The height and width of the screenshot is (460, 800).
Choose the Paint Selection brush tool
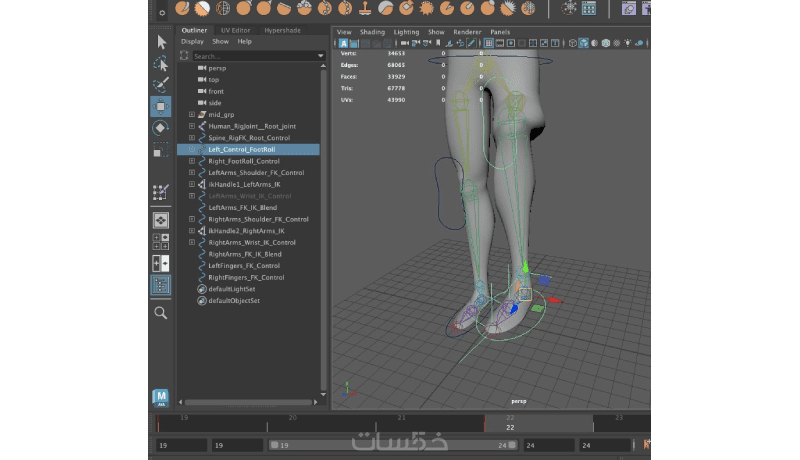pos(160,84)
